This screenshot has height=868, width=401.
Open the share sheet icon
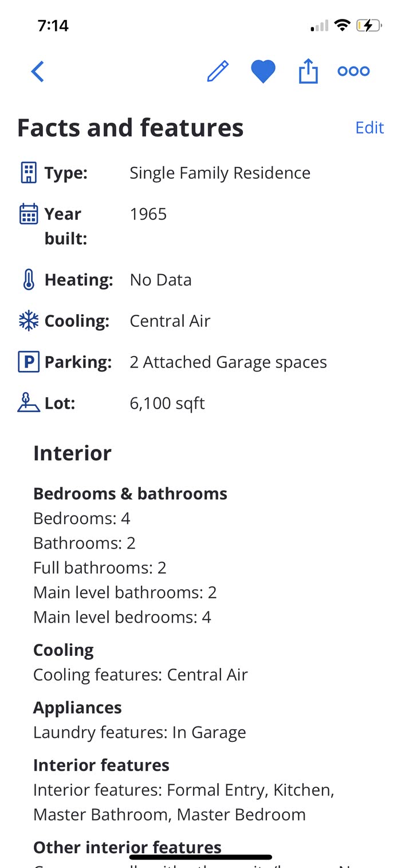point(308,72)
